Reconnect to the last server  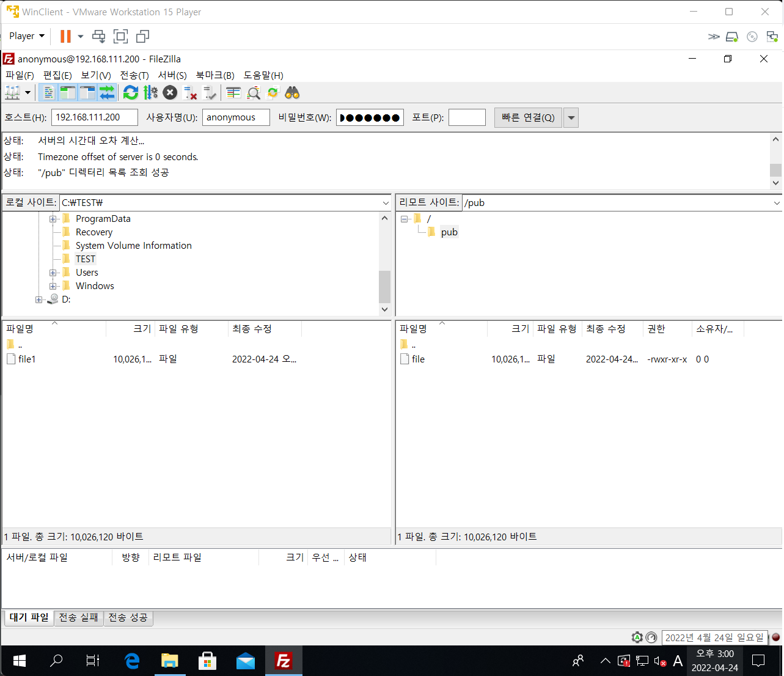[x=210, y=93]
